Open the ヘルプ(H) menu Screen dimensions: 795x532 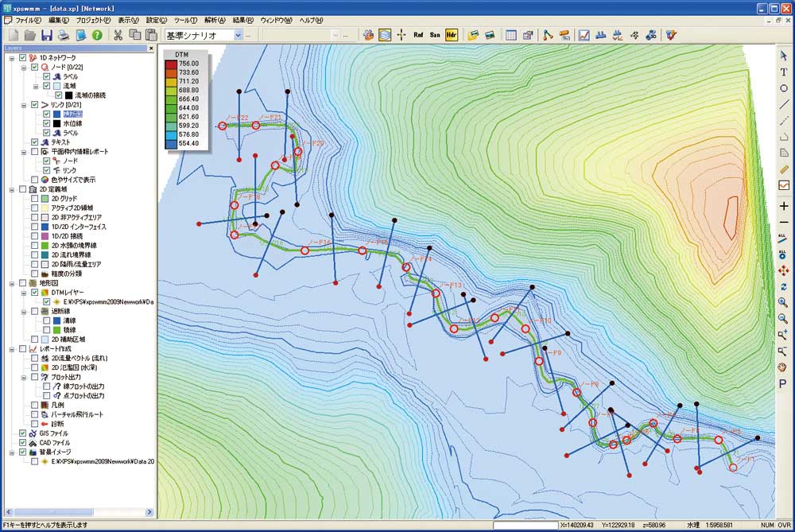pos(311,21)
